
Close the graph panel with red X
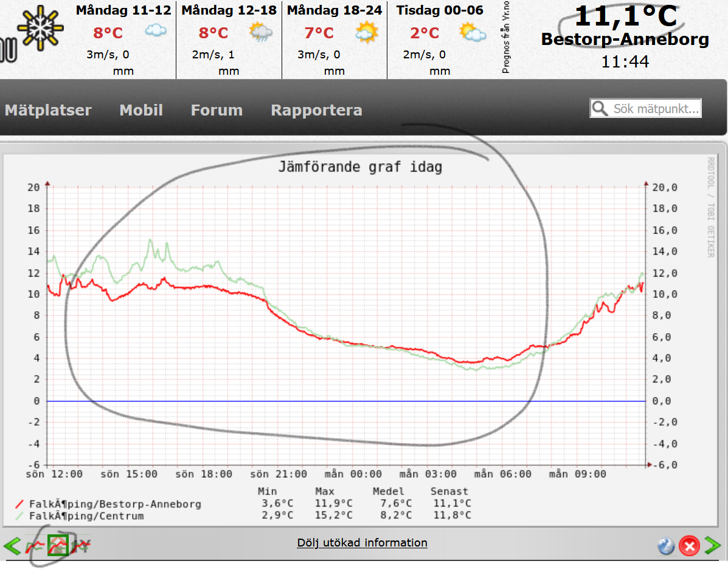[689, 547]
